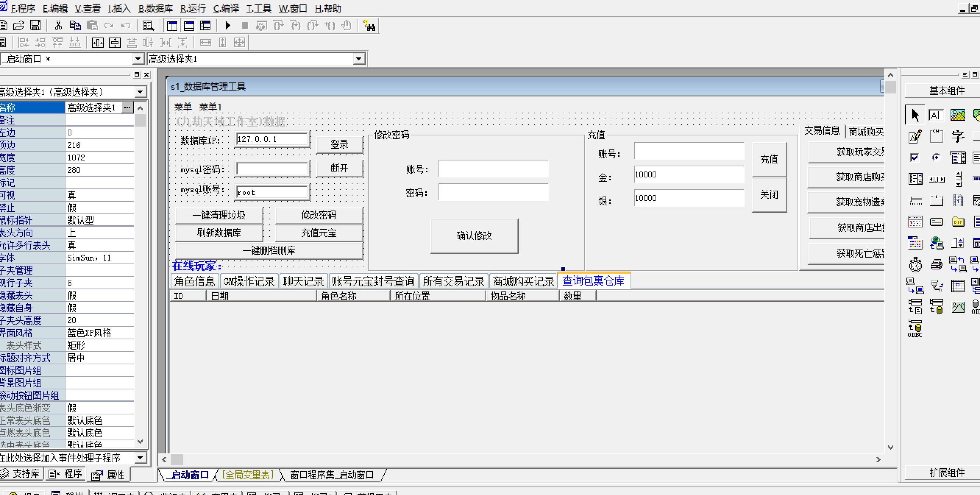This screenshot has height=495, width=980.
Task: Click the 登录 button
Action: point(339,145)
